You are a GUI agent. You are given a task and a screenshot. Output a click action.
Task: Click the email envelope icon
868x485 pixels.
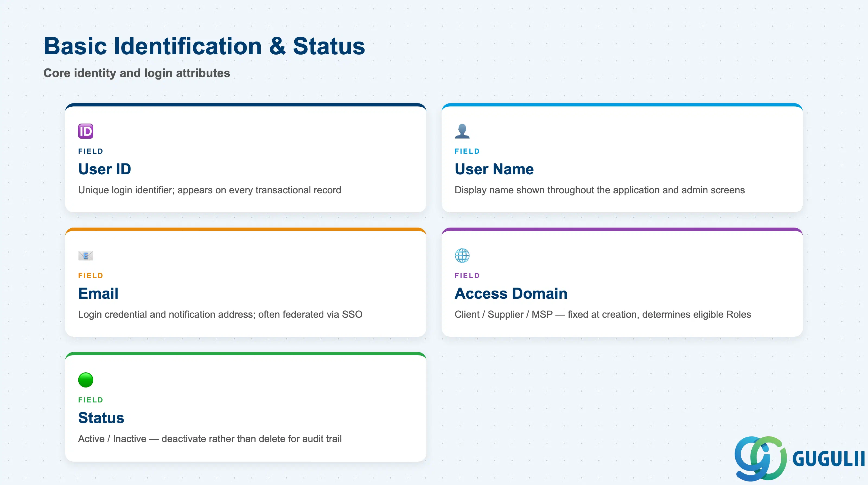point(86,256)
